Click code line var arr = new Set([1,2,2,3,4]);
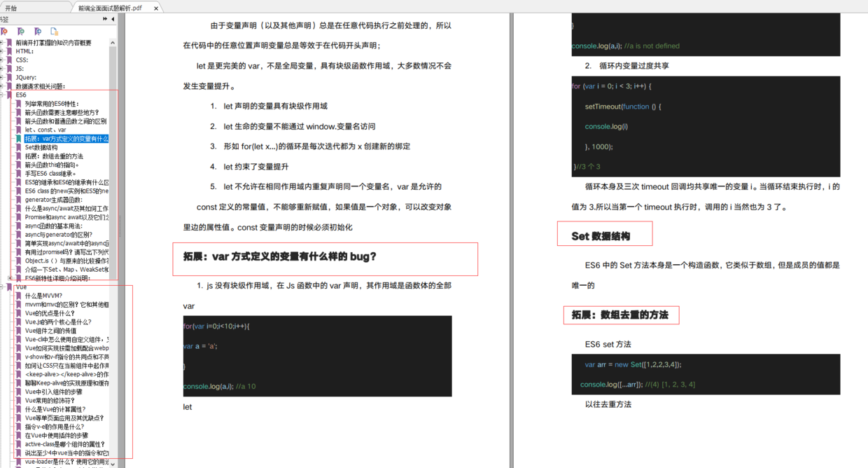The width and height of the screenshot is (868, 468). [x=633, y=364]
